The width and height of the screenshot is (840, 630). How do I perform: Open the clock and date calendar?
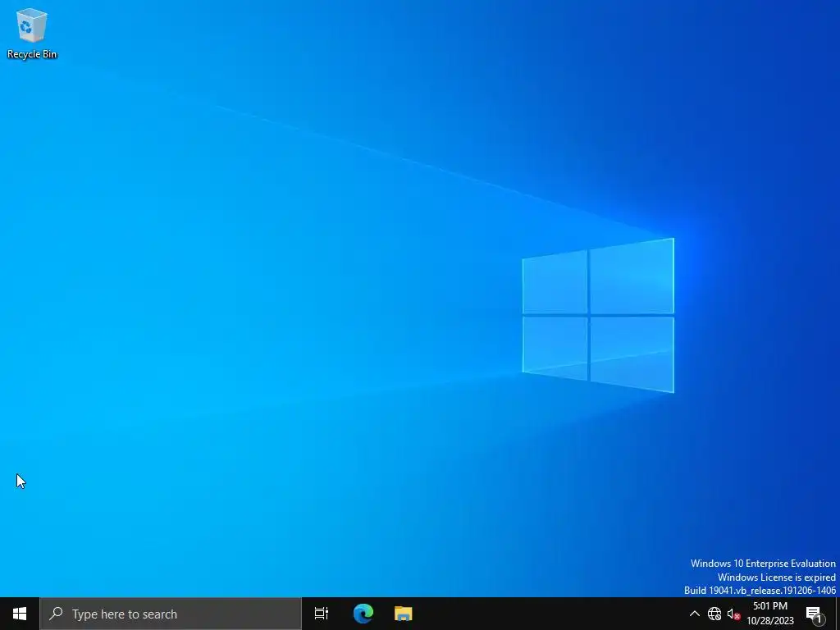(x=769, y=614)
